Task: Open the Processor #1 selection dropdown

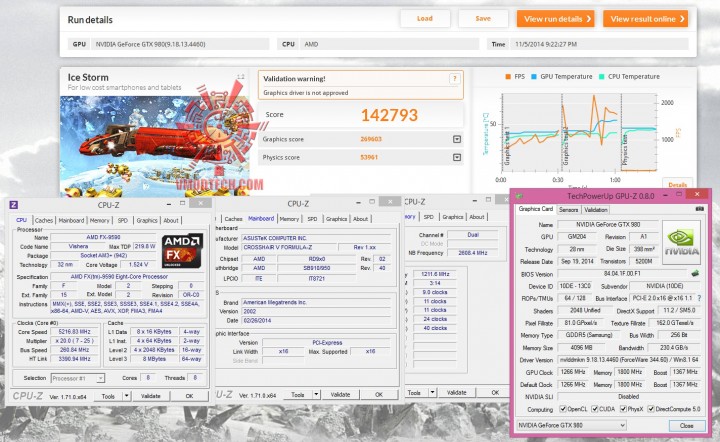Action: (78, 378)
